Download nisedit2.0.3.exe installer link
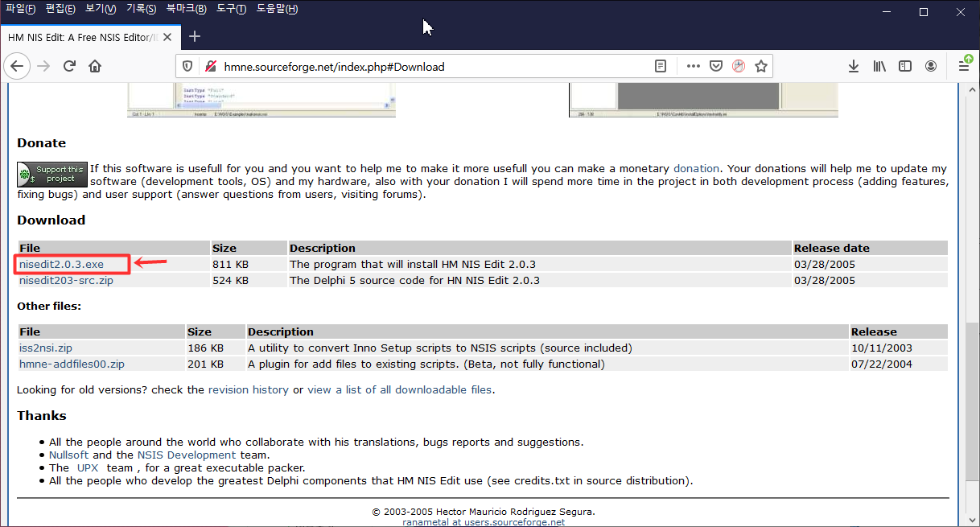 [61, 264]
